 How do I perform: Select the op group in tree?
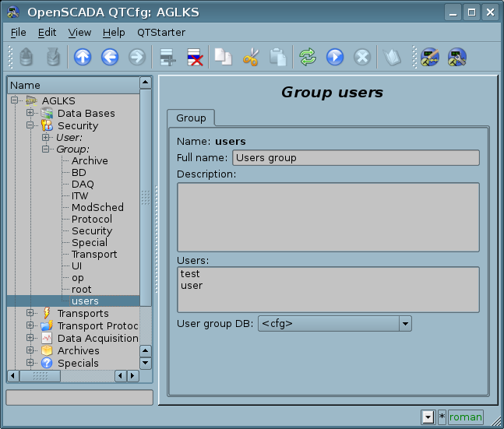coord(77,278)
